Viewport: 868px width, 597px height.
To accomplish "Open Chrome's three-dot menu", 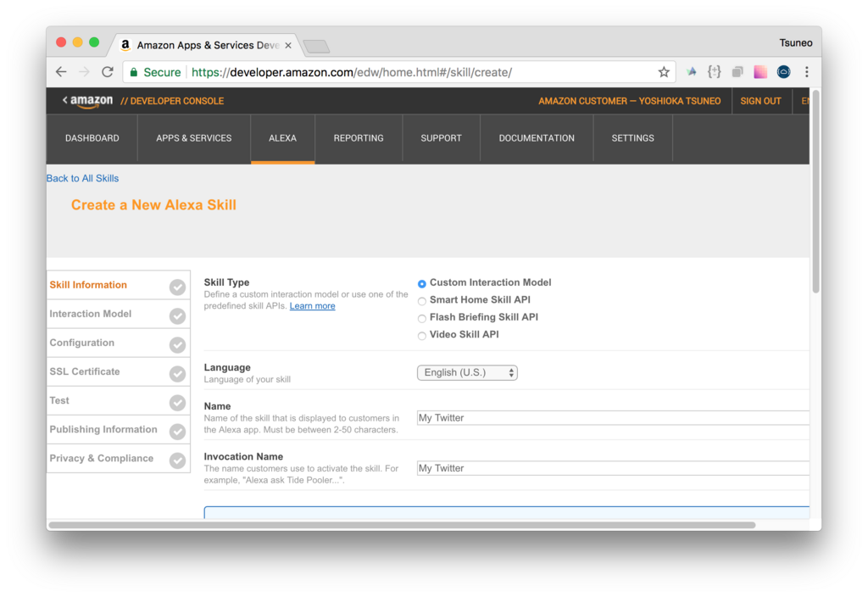I will point(807,72).
